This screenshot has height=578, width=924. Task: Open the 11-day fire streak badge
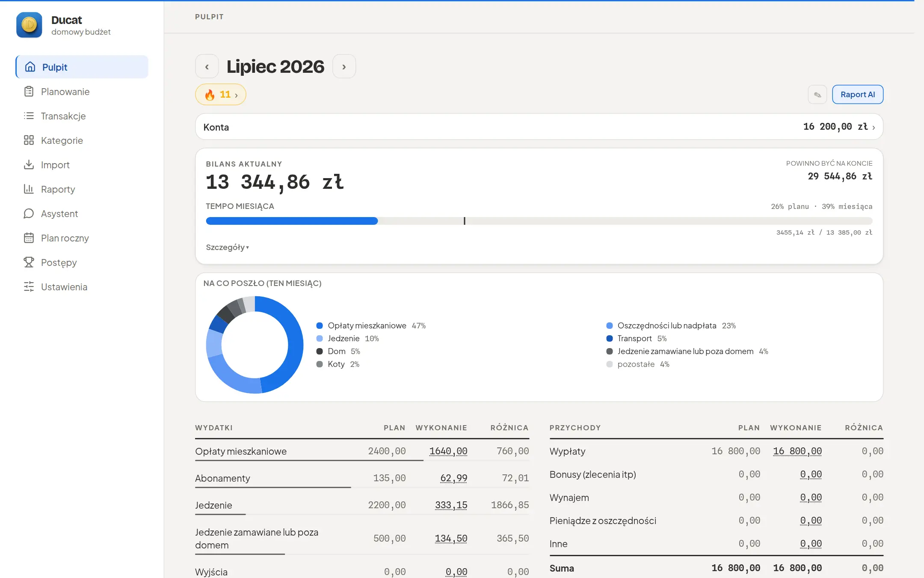(221, 95)
